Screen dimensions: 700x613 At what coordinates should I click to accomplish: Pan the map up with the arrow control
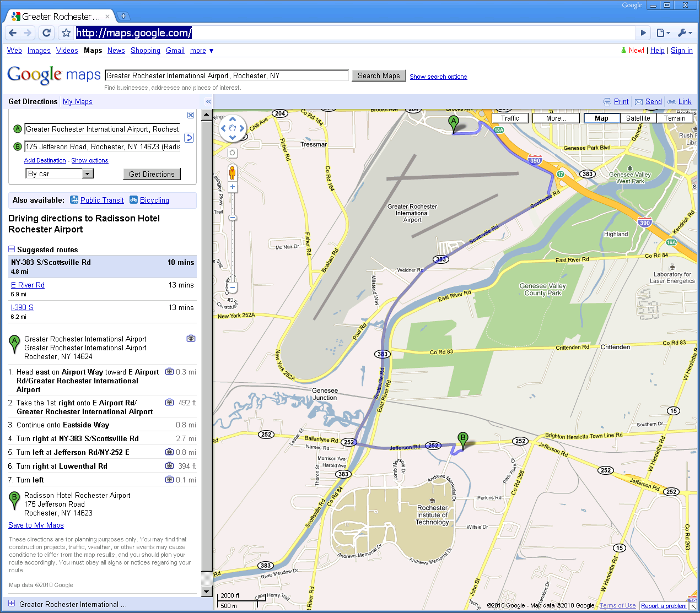pyautogui.click(x=233, y=119)
